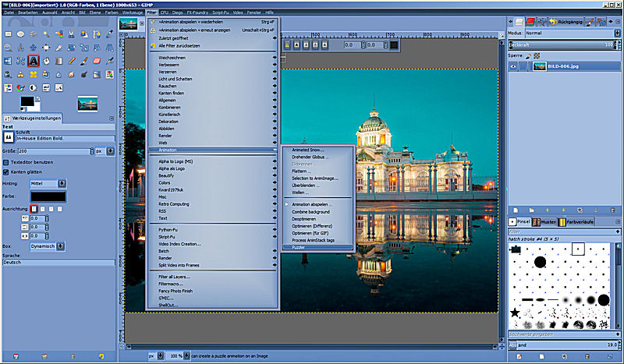The image size is (624, 364).
Task: Select the Heal tool
Action: point(34,74)
